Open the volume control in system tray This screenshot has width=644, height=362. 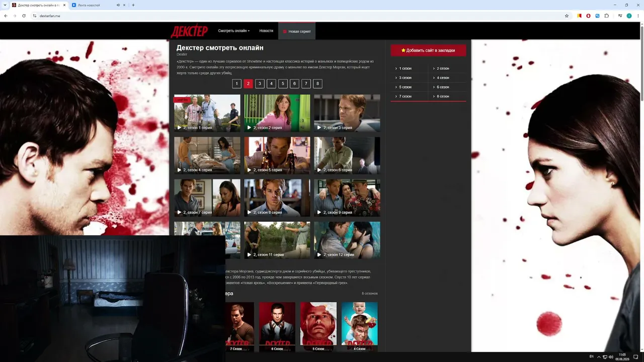(611, 356)
